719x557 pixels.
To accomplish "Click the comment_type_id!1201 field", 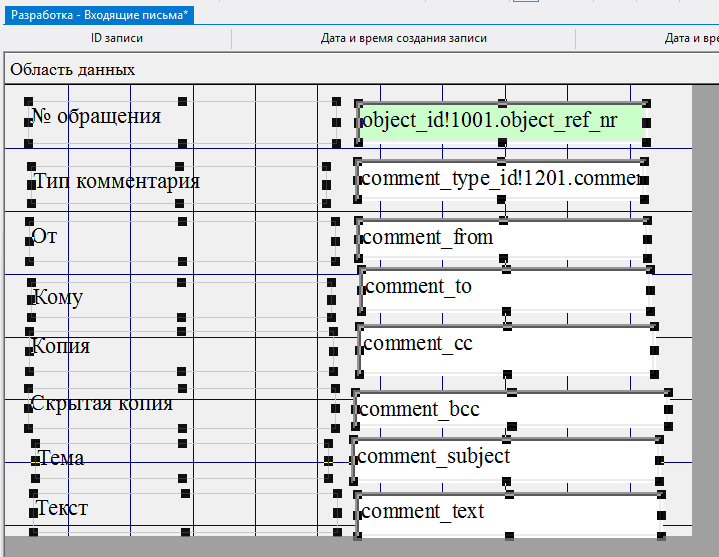I will pyautogui.click(x=498, y=180).
